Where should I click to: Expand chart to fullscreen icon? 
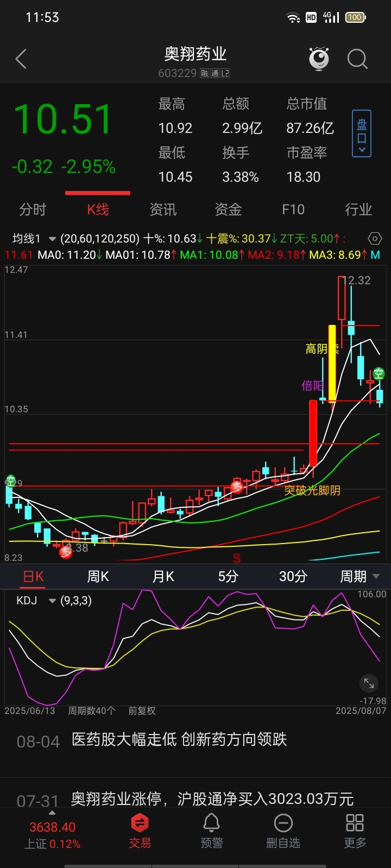pos(369,683)
